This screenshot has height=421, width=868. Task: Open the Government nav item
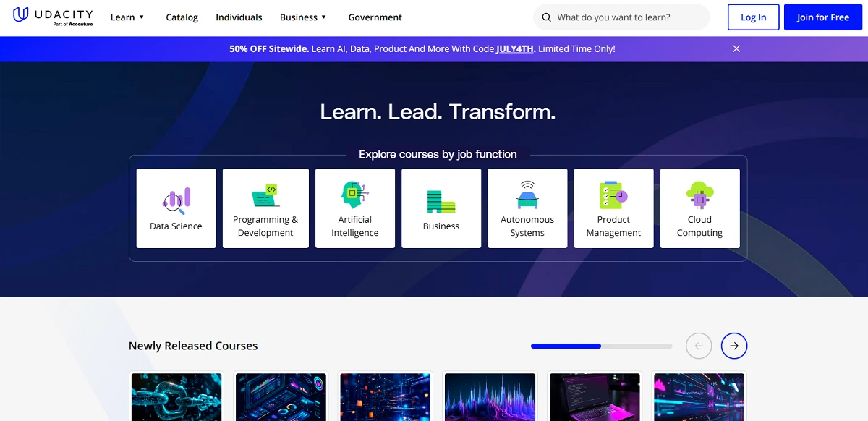[x=375, y=17]
